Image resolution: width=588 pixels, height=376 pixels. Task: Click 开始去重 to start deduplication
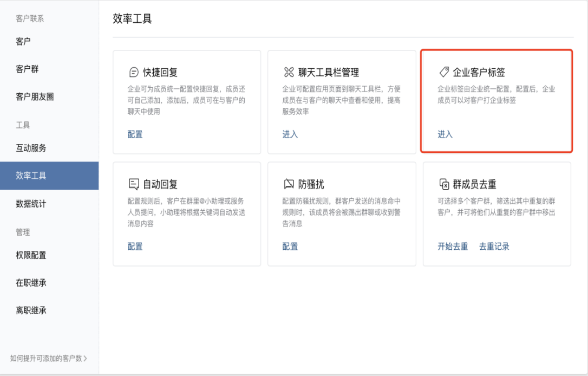[x=453, y=247]
